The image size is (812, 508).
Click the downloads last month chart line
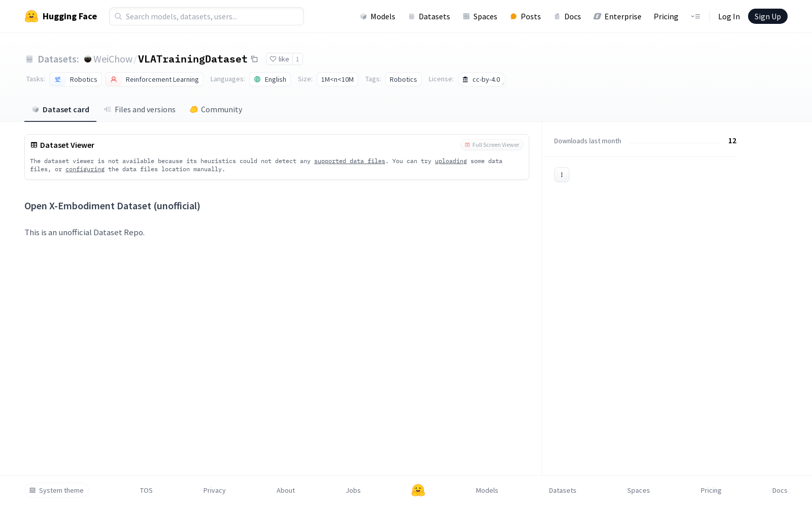click(x=675, y=143)
